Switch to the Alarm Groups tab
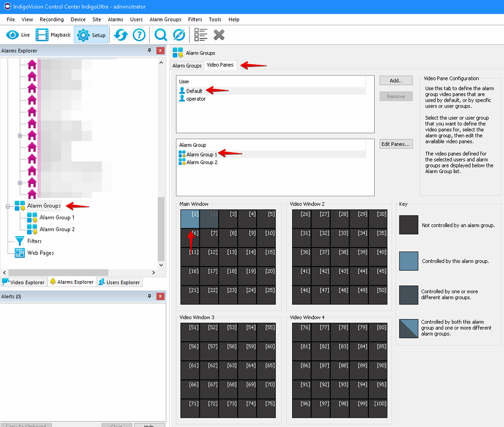Viewport: 504px width, 427px height. [x=187, y=66]
